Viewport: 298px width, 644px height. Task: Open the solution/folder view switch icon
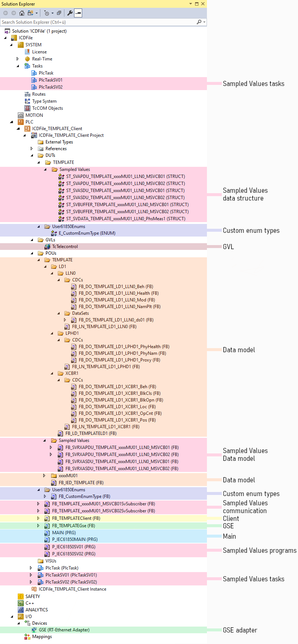click(x=31, y=13)
